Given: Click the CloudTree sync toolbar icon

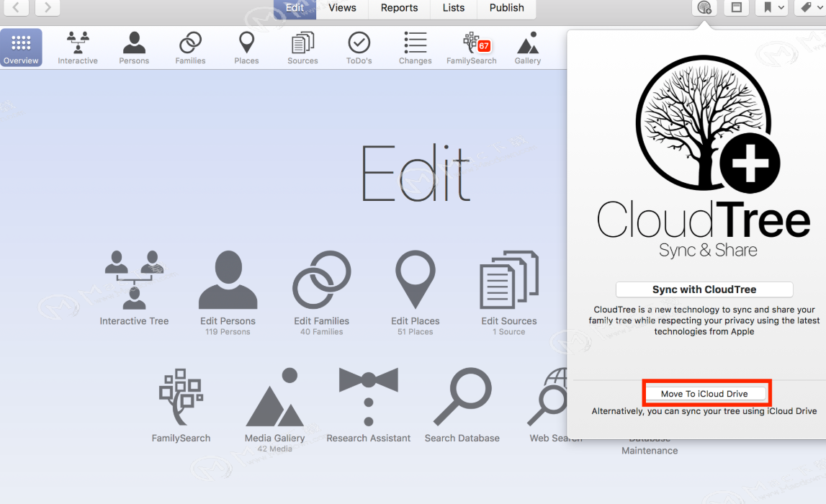Looking at the screenshot, I should (704, 7).
